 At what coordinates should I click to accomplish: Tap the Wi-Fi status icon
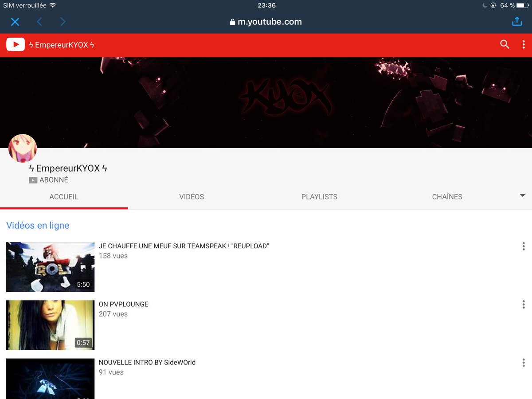pyautogui.click(x=53, y=5)
